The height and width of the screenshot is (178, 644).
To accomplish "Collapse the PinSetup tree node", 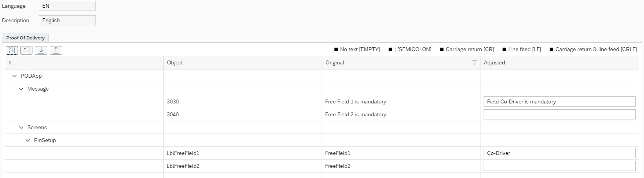I will point(28,141).
